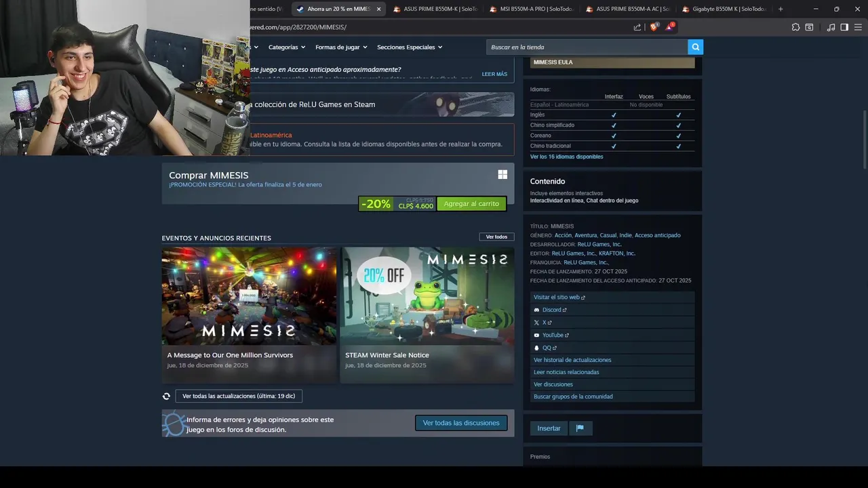This screenshot has height=488, width=868.
Task: Expand the Categorías dropdown menu
Action: point(287,47)
